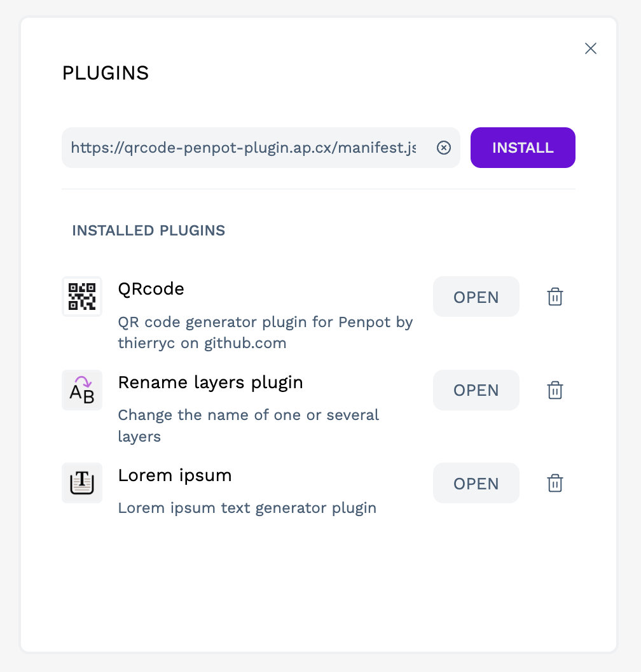
Task: Uninstall Lorem ipsum using its trash icon
Action: [555, 483]
